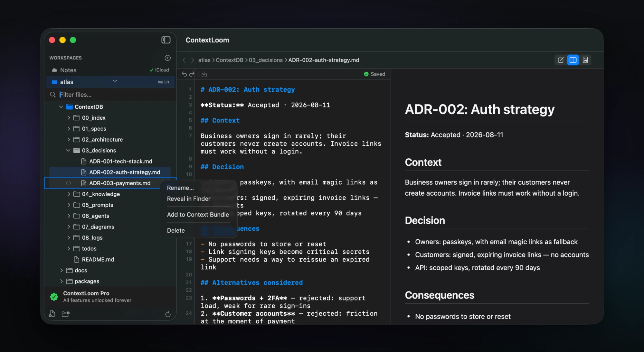Navigate back with the left chevron
The image size is (644, 352).
click(184, 60)
